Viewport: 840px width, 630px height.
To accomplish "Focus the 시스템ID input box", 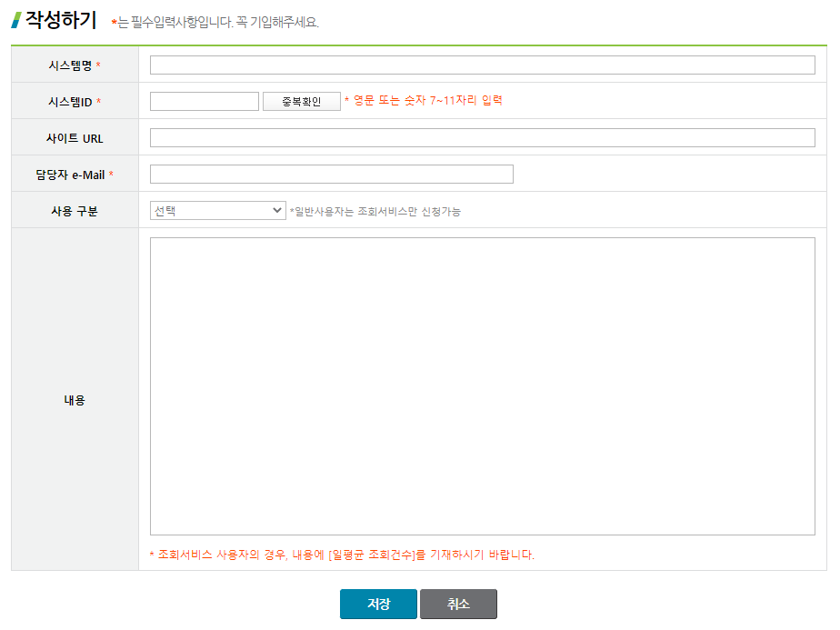I will (204, 101).
